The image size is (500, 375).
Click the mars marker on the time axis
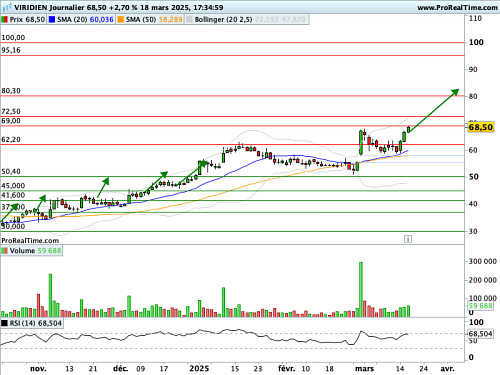coord(364,369)
